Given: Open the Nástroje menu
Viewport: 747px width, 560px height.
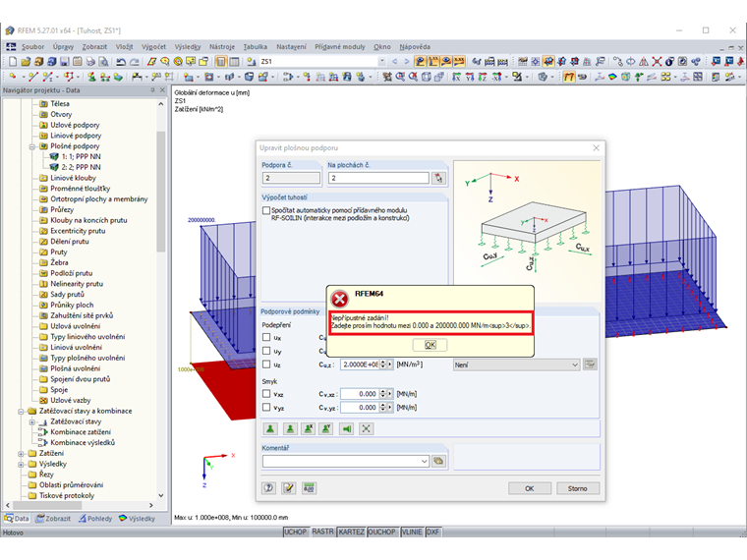Looking at the screenshot, I should [x=222, y=47].
